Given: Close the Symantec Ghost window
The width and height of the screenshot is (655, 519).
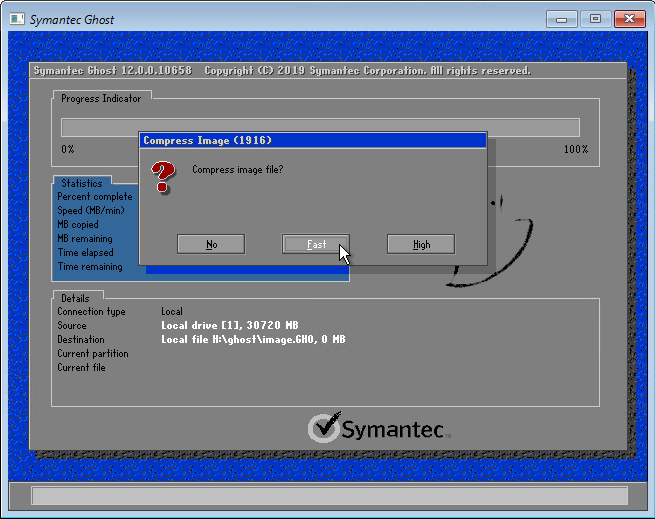Looking at the screenshot, I should [x=630, y=19].
